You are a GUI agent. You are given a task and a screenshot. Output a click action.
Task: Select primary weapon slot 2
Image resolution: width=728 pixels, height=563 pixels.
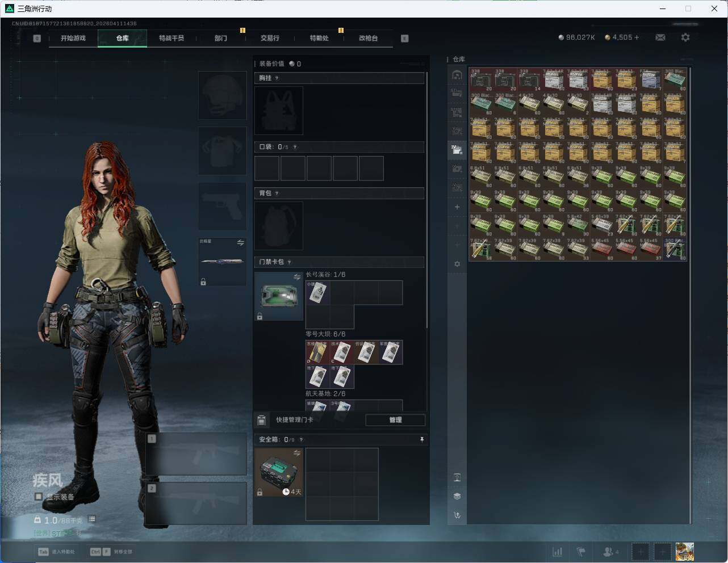196,504
